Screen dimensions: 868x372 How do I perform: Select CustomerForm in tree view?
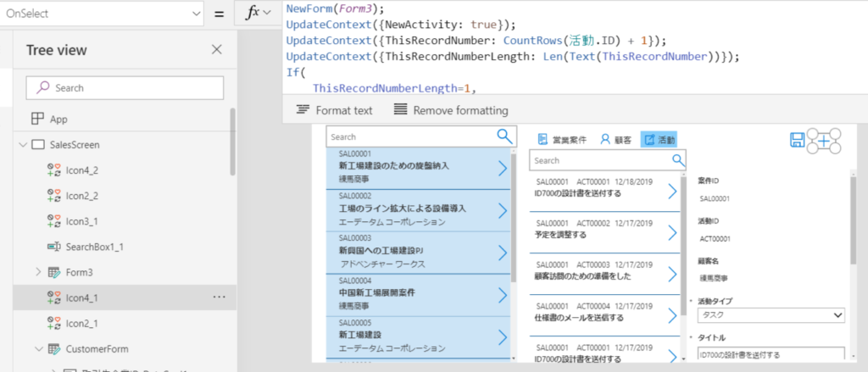pos(97,349)
